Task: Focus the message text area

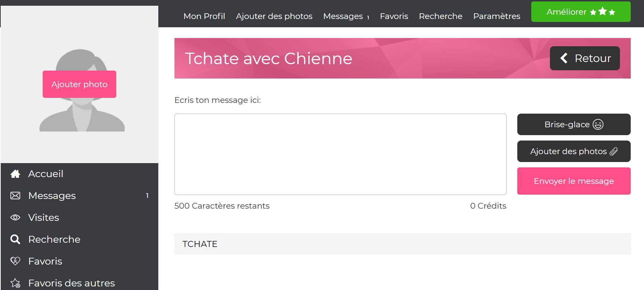Action: [340, 154]
